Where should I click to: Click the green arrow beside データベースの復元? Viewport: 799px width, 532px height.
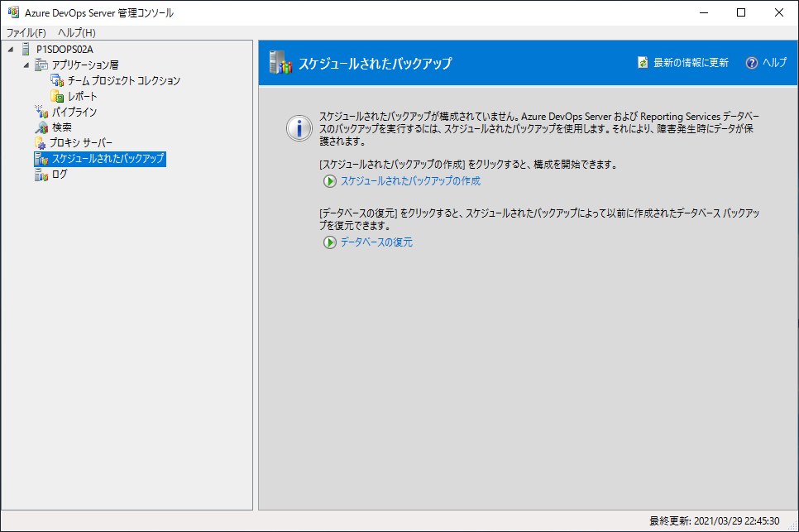pos(330,242)
